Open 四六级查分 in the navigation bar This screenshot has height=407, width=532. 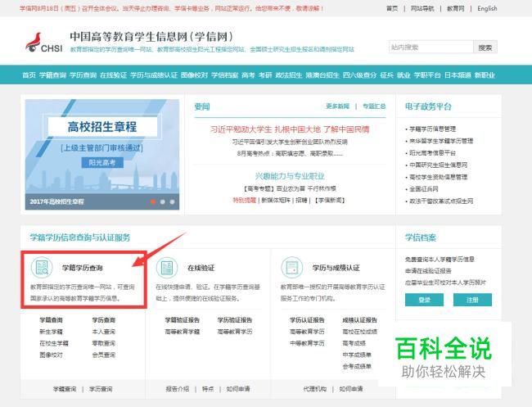[x=359, y=75]
